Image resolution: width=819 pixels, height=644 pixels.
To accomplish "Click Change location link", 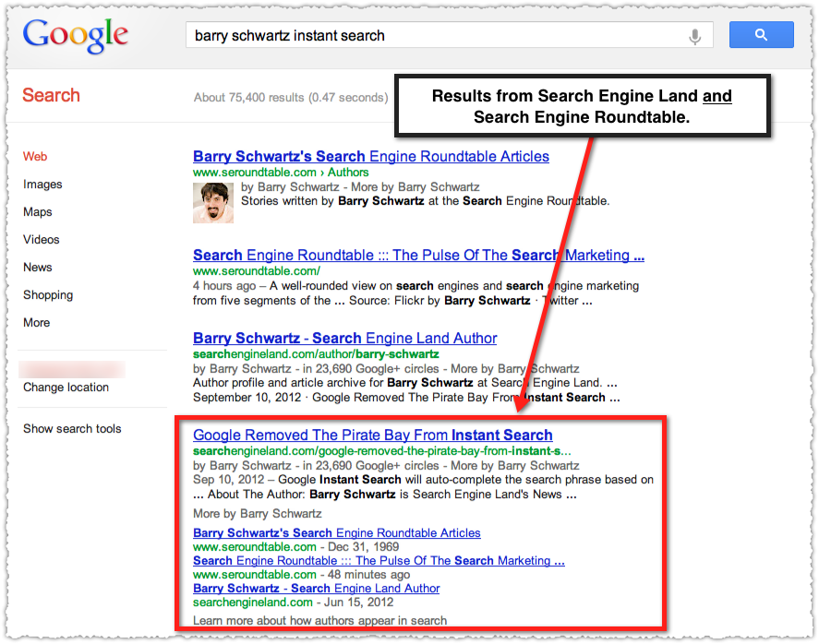I will (x=66, y=388).
